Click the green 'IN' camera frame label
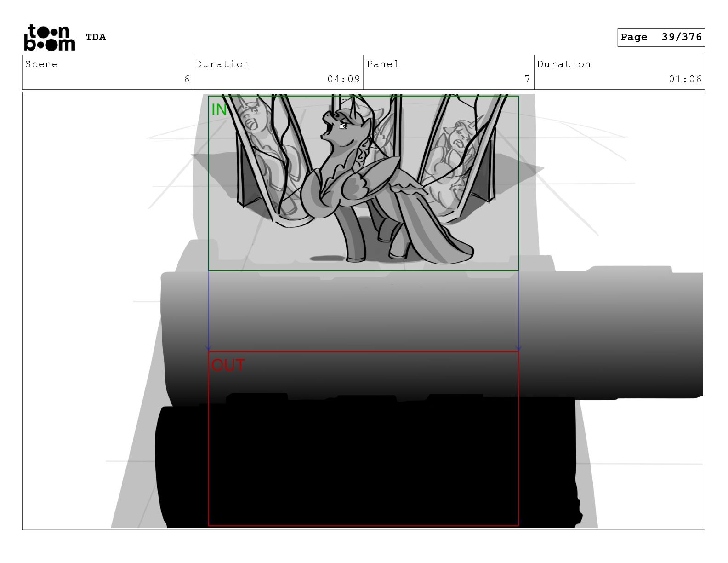The image size is (728, 563). (219, 109)
